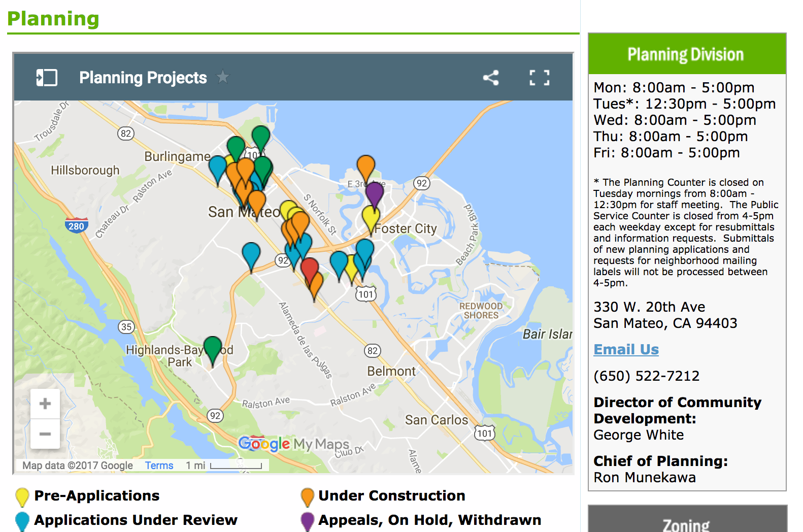Click the purple pin near E 3rd Ave
The height and width of the screenshot is (532, 803).
375,195
